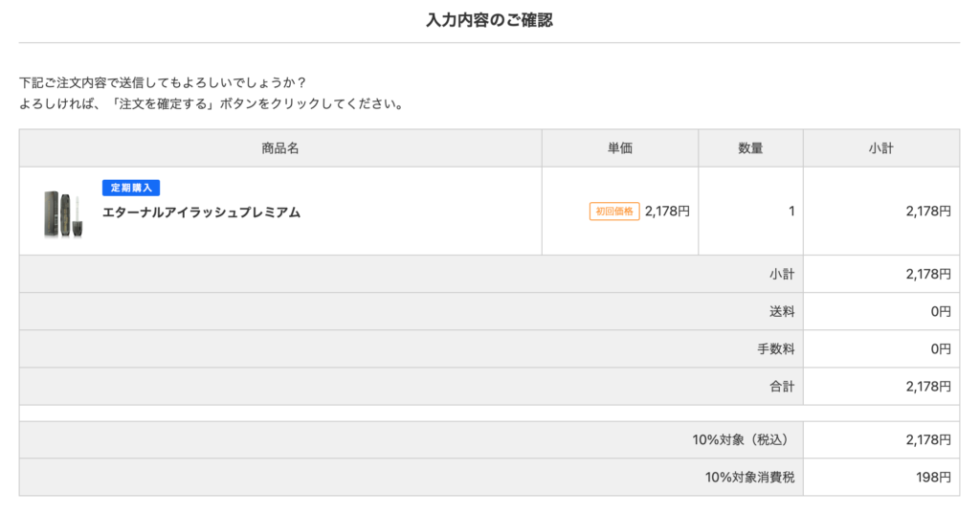Image resolution: width=980 pixels, height=515 pixels.
Task: Click the 入力内容のご確認 page heading
Action: pyautogui.click(x=489, y=20)
